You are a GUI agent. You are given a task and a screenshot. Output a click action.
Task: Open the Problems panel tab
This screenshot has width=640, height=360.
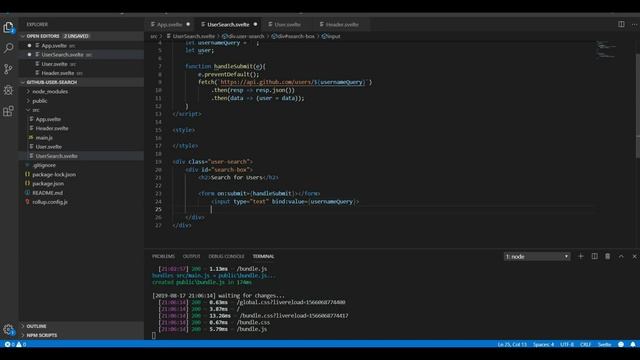coord(163,256)
